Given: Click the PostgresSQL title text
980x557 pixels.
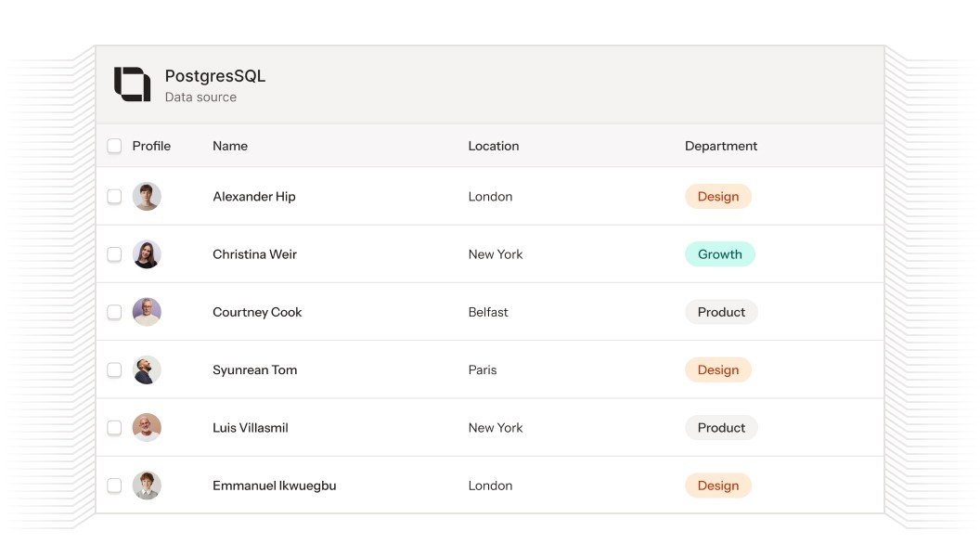Looking at the screenshot, I should pos(215,76).
